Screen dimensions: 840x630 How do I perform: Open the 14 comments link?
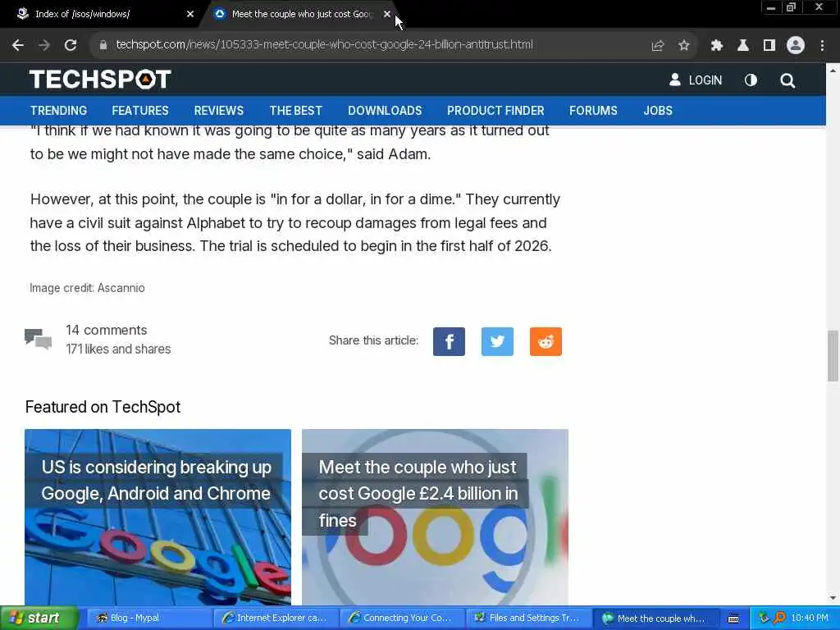[106, 330]
